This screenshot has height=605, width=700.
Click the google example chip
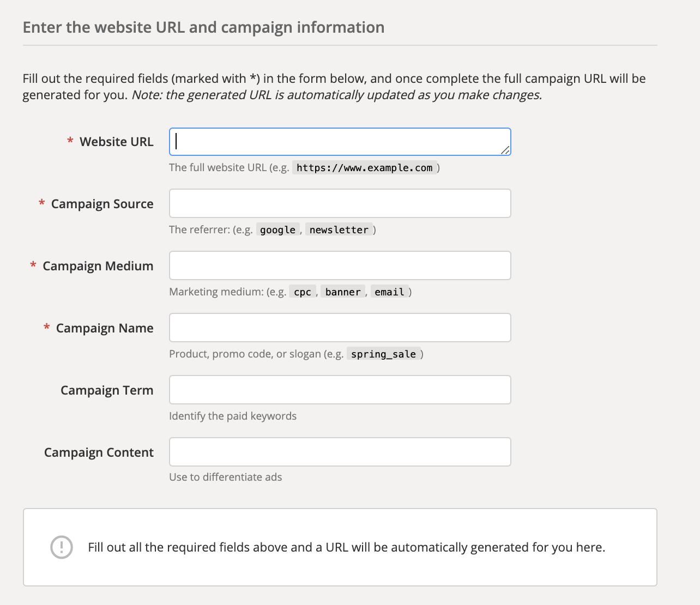(x=277, y=230)
